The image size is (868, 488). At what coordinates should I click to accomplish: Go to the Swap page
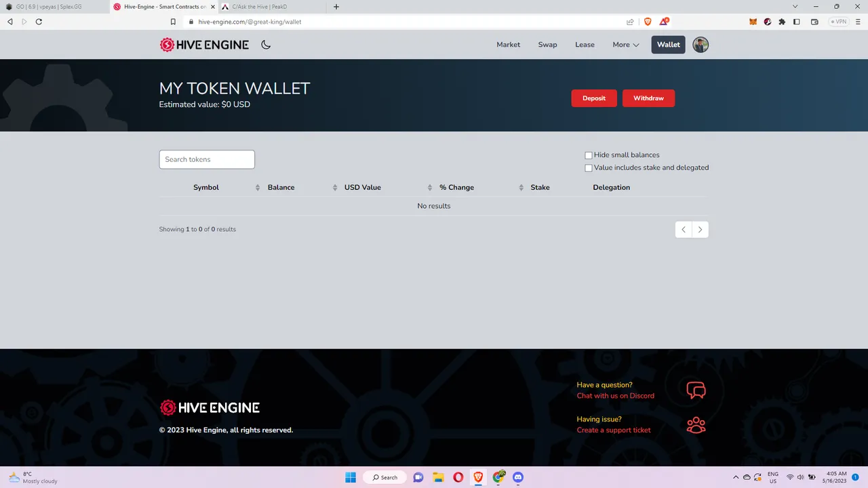[x=547, y=45]
